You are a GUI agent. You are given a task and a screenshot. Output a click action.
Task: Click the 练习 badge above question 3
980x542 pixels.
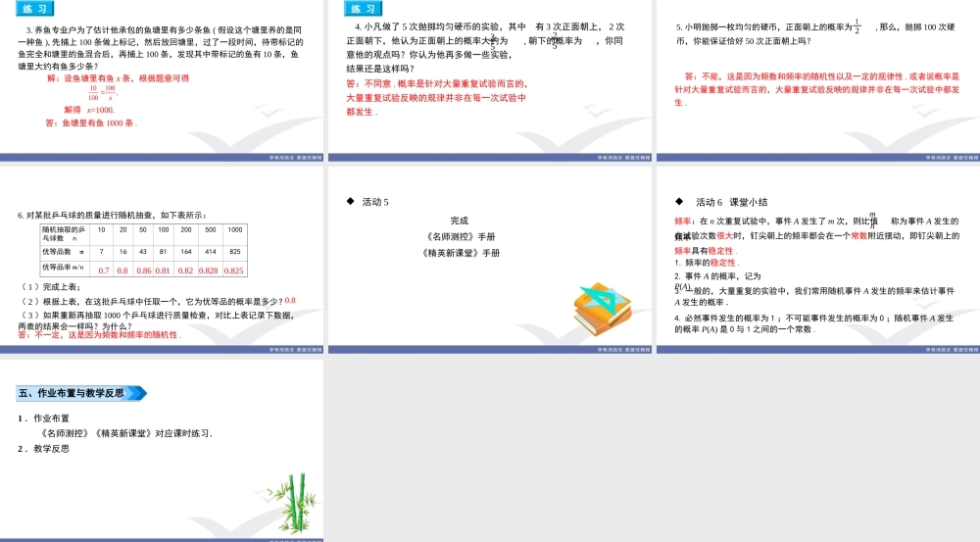pos(34,8)
